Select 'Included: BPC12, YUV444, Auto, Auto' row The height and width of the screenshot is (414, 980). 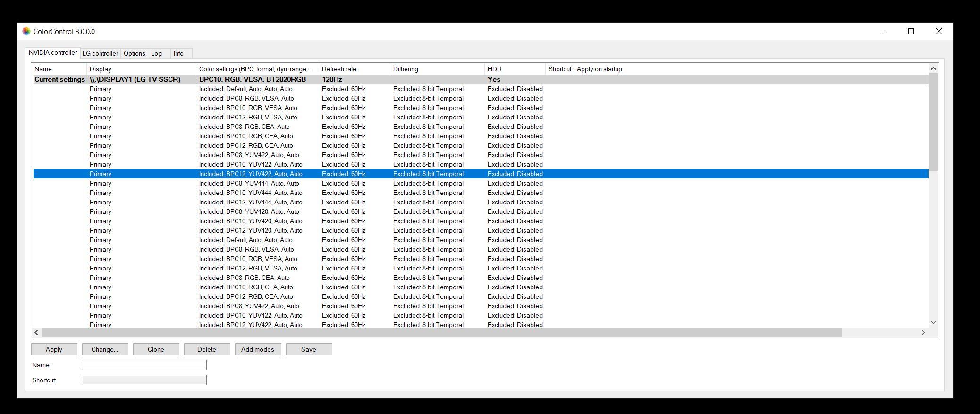coord(481,202)
